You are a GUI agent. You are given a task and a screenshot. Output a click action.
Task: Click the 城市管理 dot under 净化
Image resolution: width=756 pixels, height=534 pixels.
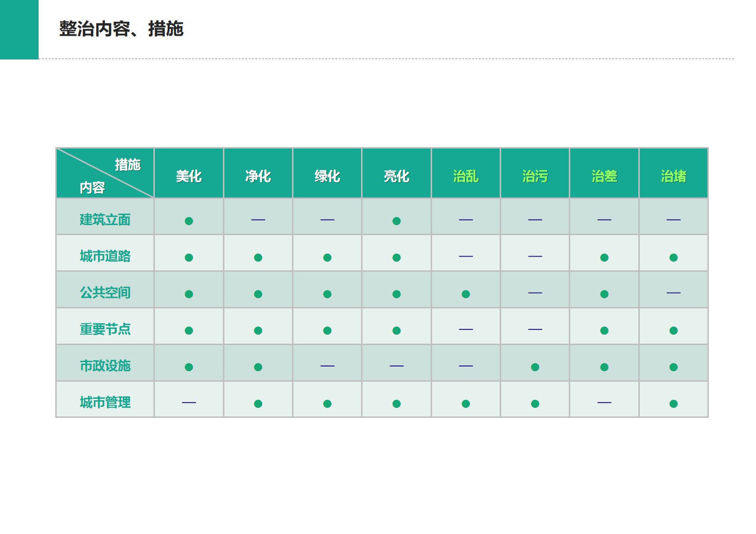258,404
